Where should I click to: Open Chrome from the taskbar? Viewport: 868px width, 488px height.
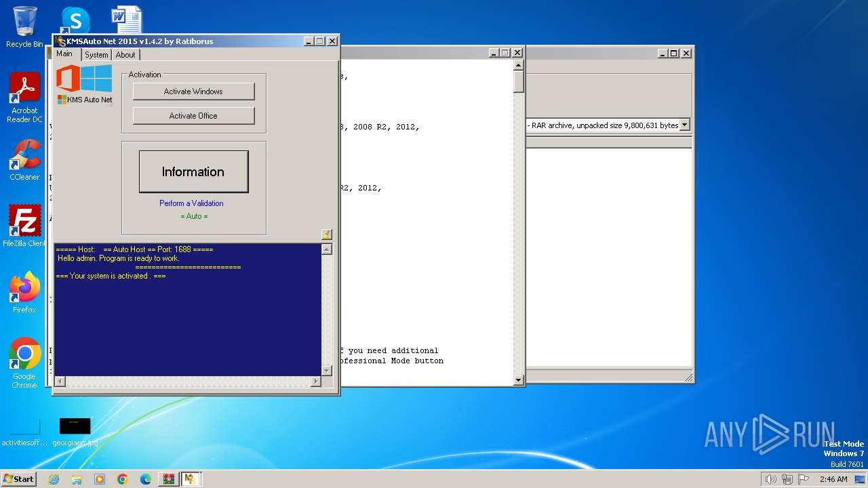pos(123,479)
